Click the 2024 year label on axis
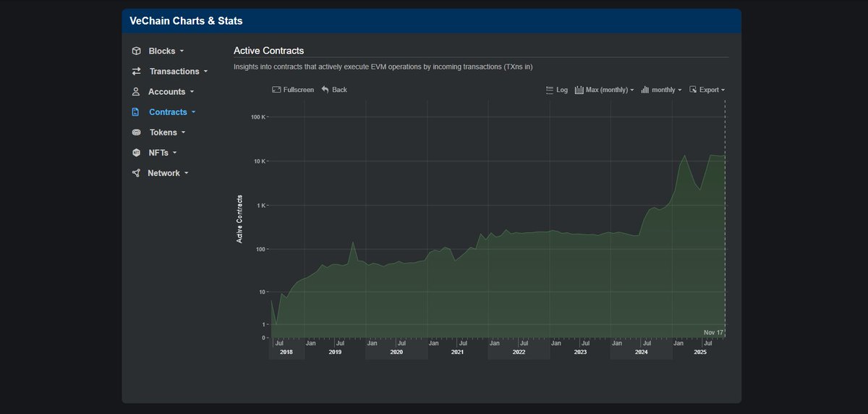Viewport: 868px width, 414px height. tap(641, 352)
